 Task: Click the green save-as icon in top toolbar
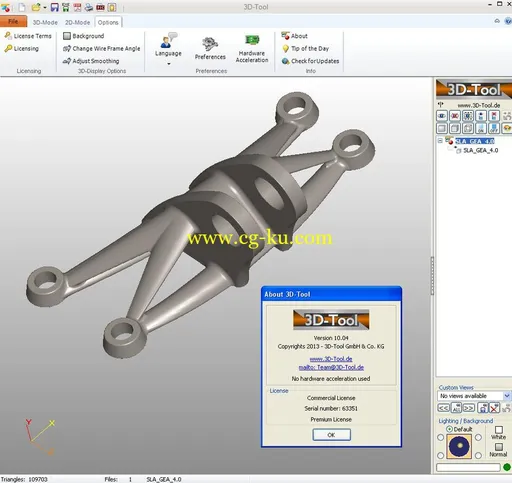[x=66, y=7]
